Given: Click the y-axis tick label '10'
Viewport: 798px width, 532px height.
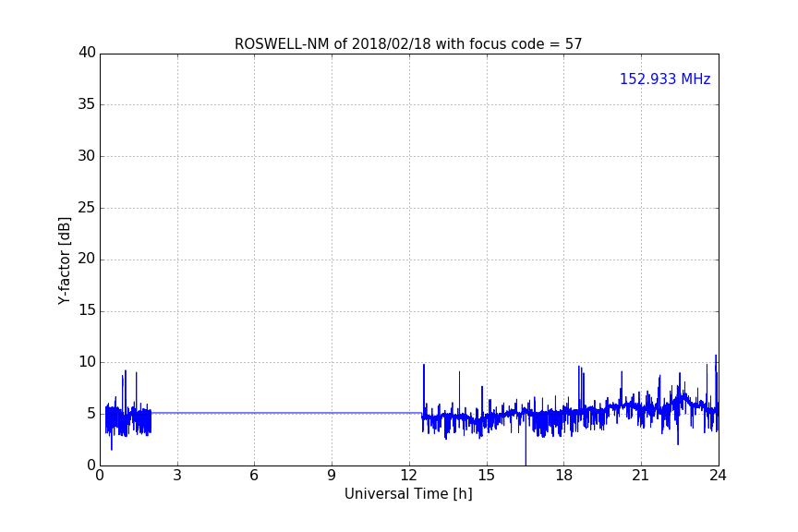Looking at the screenshot, I should (87, 362).
